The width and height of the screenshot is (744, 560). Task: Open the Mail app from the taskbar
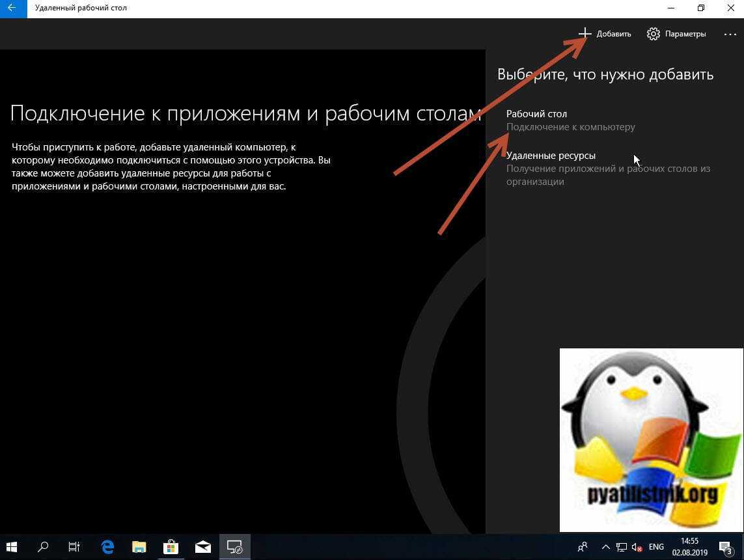[202, 547]
